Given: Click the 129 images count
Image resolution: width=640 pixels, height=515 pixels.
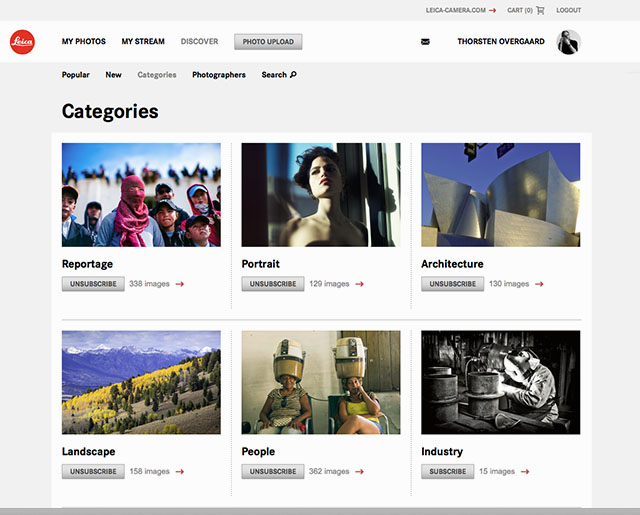Looking at the screenshot, I should 329,284.
